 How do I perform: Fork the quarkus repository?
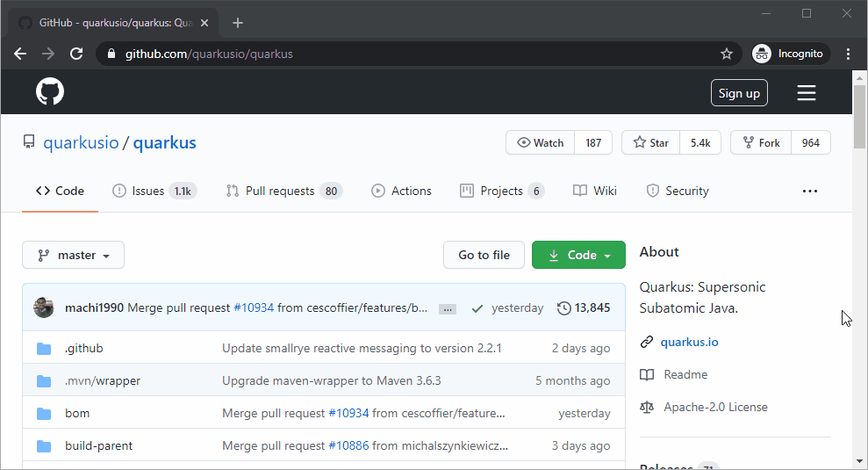click(x=761, y=143)
